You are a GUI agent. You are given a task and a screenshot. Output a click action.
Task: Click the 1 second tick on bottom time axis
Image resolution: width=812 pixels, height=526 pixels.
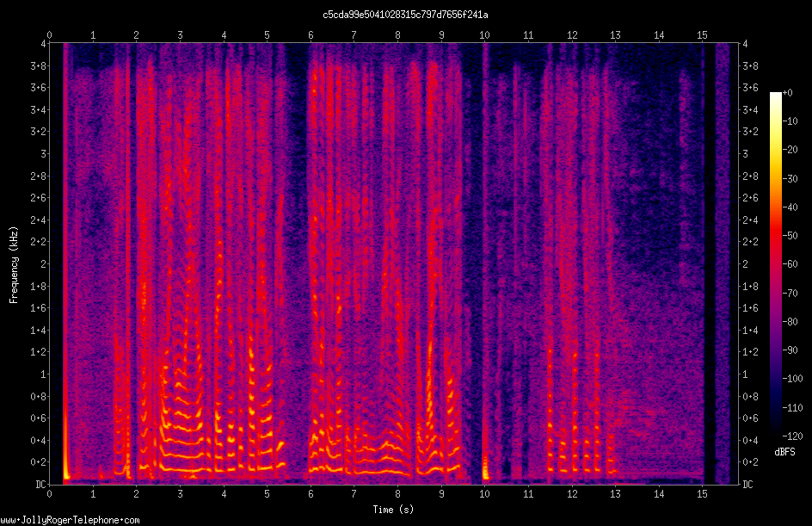coord(93,494)
